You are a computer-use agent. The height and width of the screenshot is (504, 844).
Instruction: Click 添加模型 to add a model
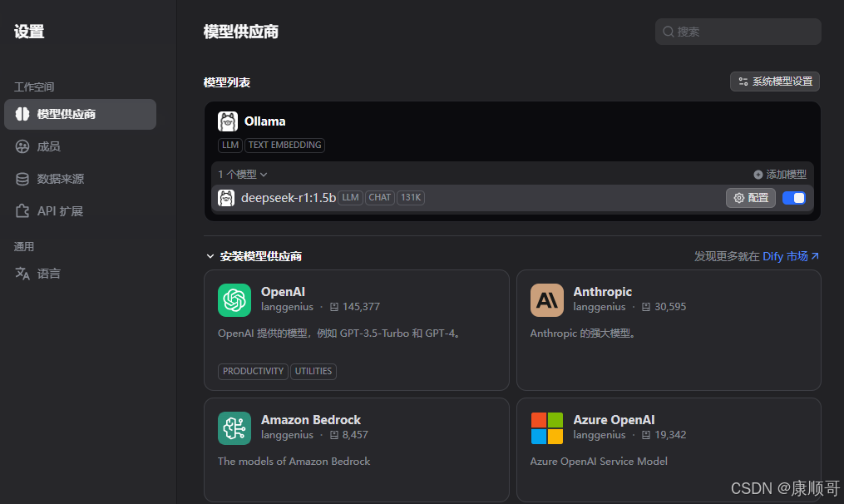pos(780,175)
